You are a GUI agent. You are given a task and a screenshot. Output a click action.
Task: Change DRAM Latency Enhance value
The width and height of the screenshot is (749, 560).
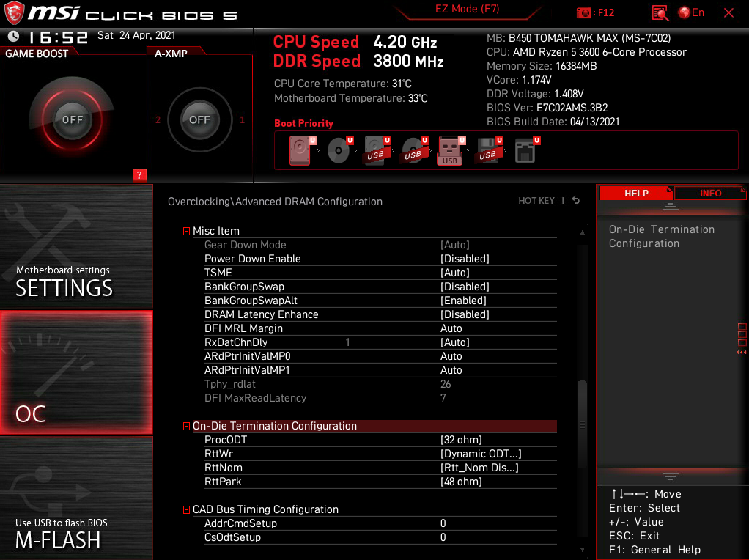[x=465, y=314]
